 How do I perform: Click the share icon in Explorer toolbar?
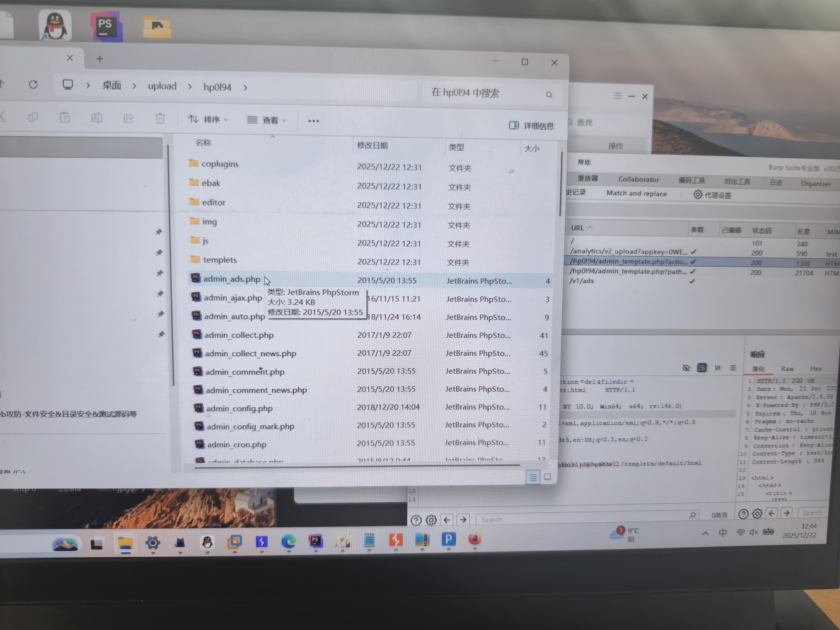128,118
